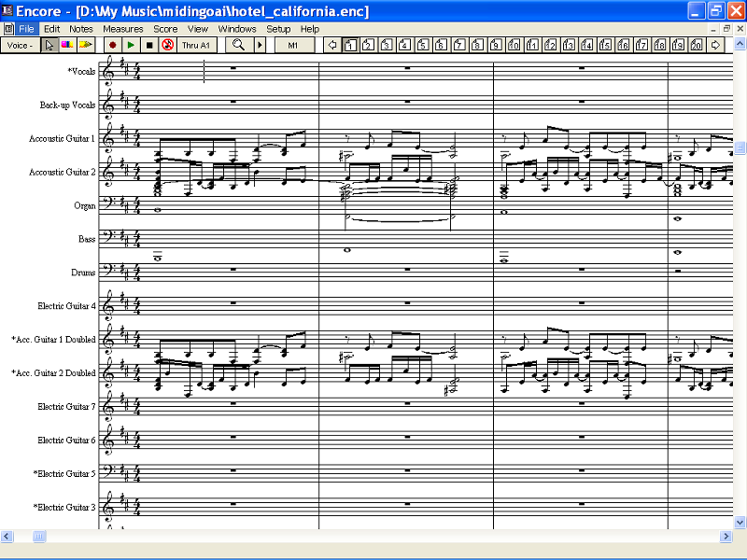Open the Setup menu
Image resolution: width=747 pixels, height=560 pixels.
pyautogui.click(x=278, y=29)
